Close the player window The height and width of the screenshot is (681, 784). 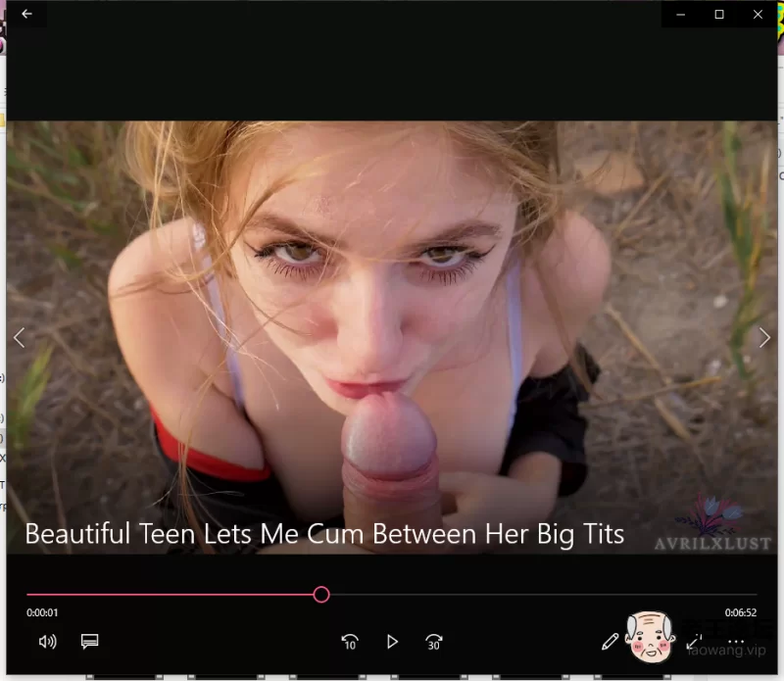(x=758, y=15)
